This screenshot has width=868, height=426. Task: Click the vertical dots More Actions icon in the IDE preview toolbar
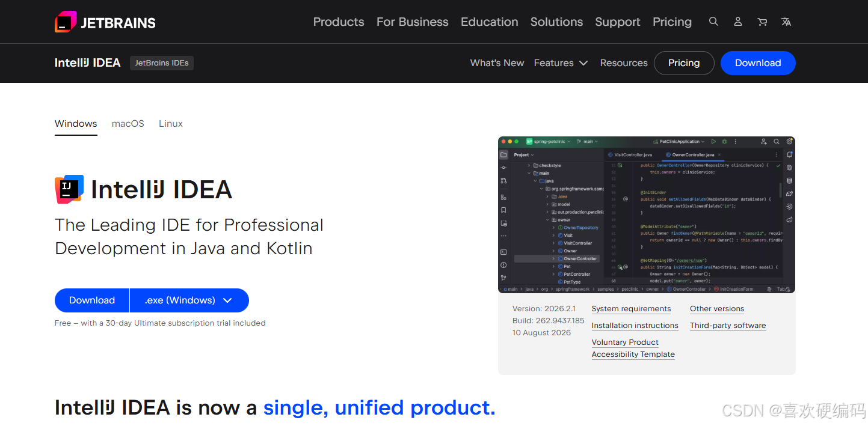pyautogui.click(x=734, y=142)
